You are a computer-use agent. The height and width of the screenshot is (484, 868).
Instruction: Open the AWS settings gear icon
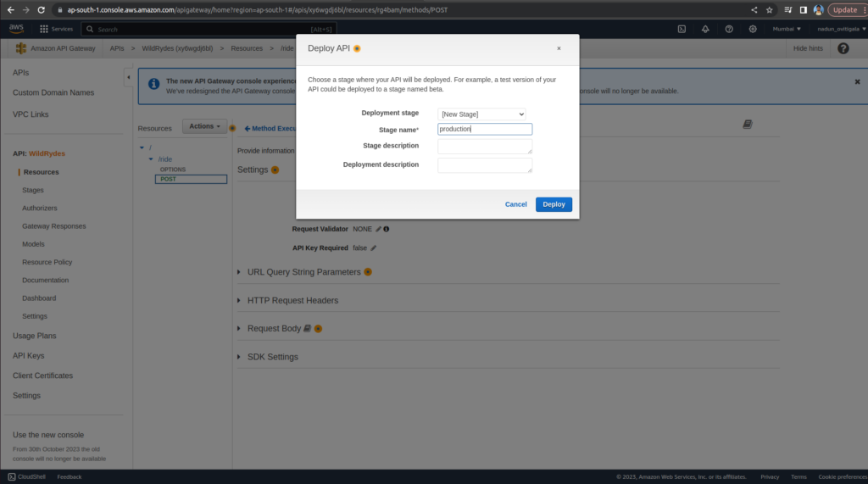pos(753,29)
